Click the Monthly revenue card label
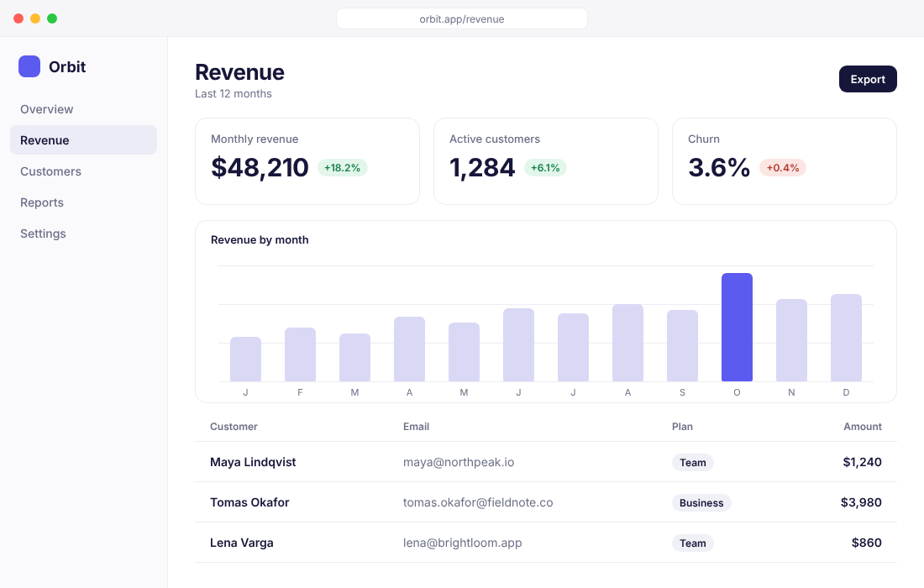The width and height of the screenshot is (924, 588). (255, 139)
